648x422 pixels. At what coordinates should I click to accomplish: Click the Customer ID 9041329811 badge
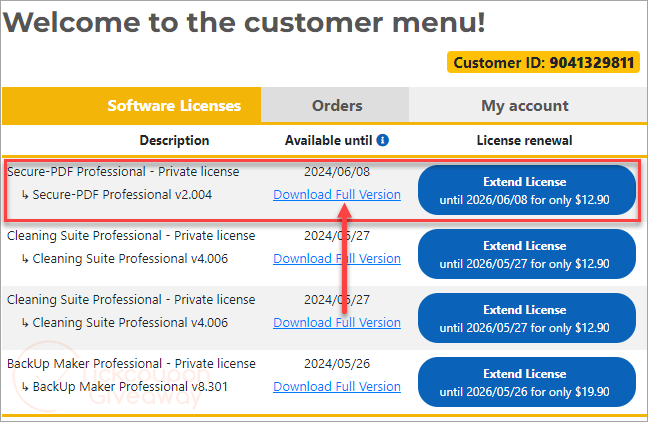point(543,62)
